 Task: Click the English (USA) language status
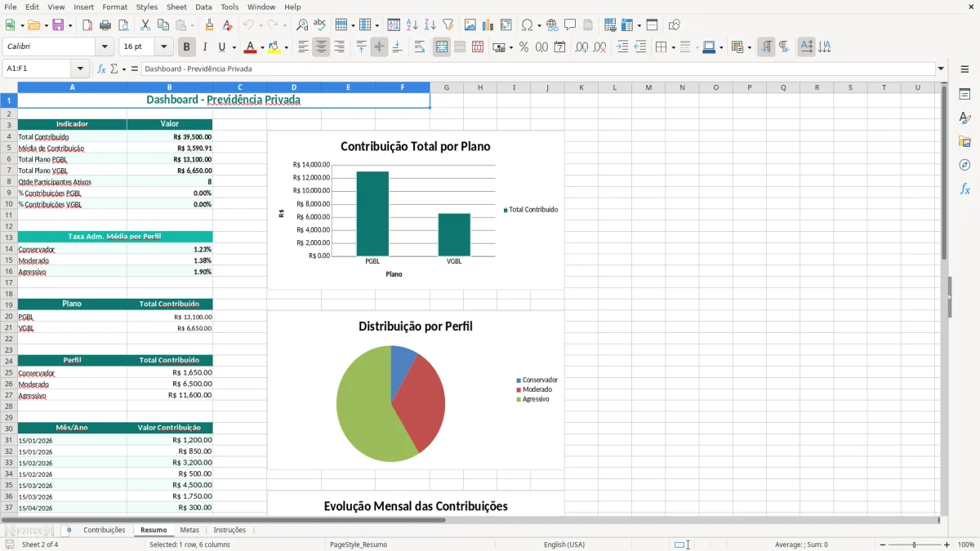point(564,544)
